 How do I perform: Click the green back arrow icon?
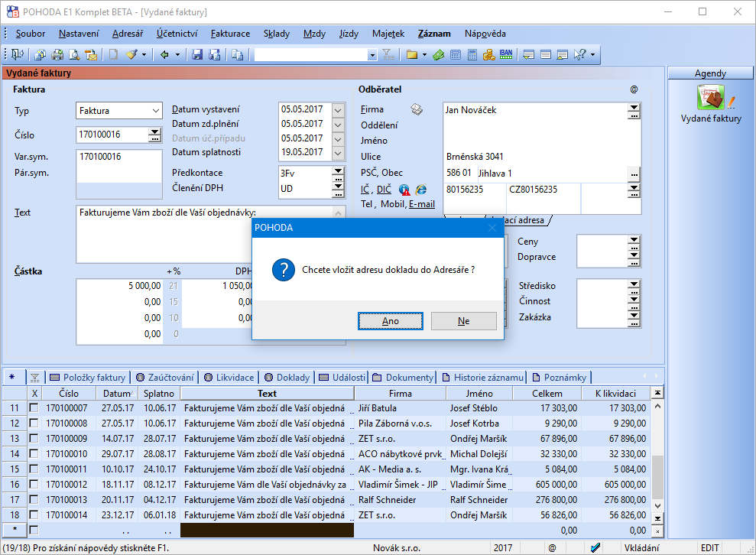click(164, 54)
